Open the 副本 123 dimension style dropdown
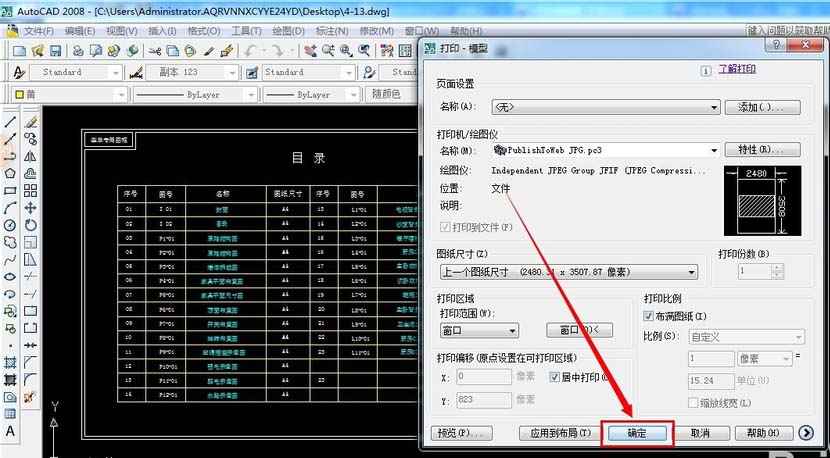This screenshot has height=458, width=830. tap(192, 72)
